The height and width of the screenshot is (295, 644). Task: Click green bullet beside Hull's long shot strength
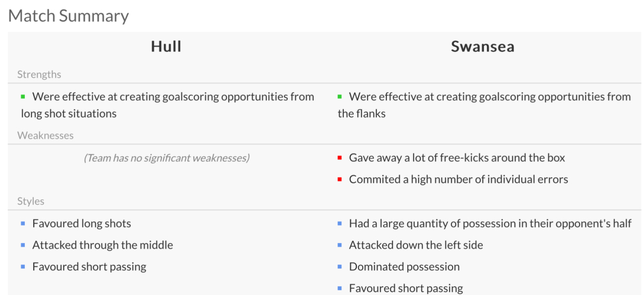pos(23,96)
